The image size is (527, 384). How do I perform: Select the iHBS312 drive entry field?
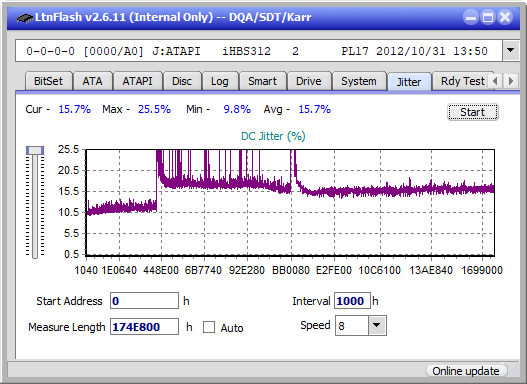point(259,51)
